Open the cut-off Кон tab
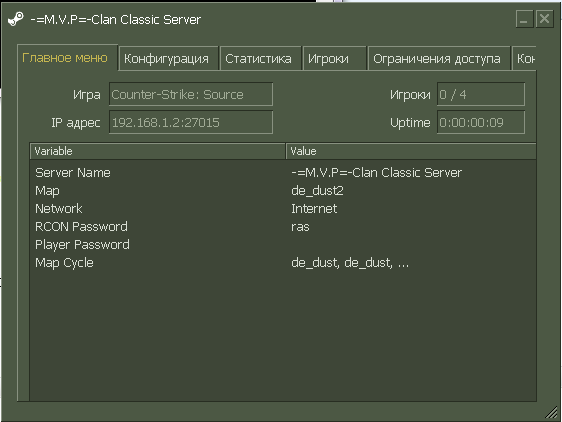Image resolution: width=562 pixels, height=422 pixels. click(x=524, y=58)
